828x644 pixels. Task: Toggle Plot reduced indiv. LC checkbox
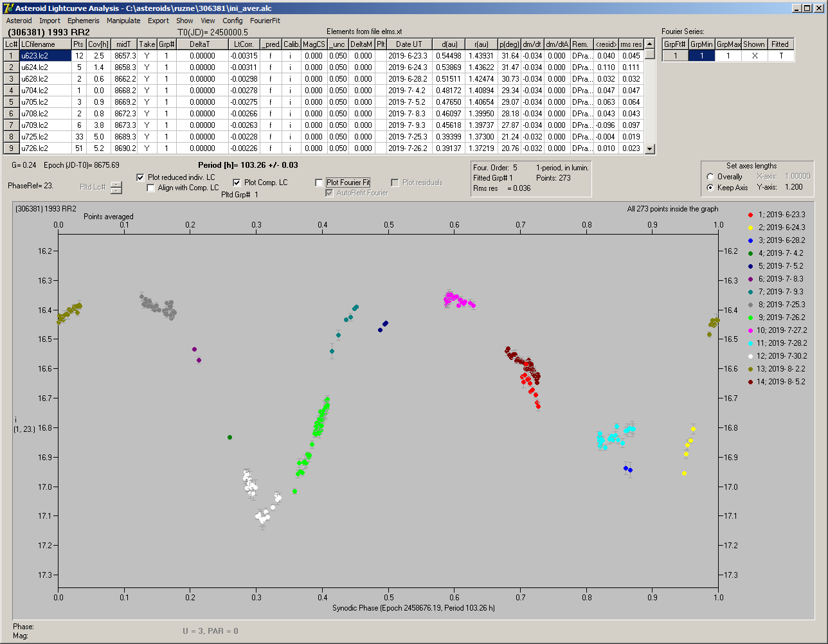[x=141, y=177]
